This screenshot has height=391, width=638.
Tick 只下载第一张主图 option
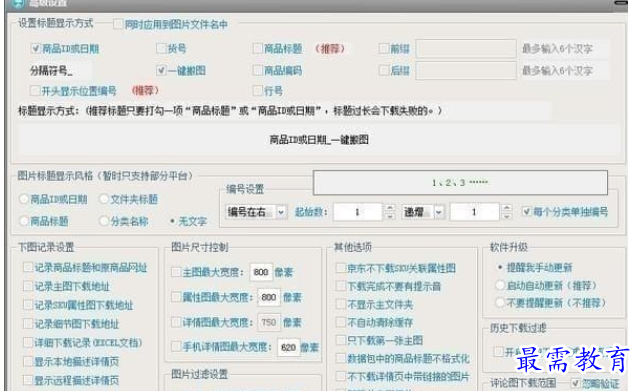(x=341, y=340)
